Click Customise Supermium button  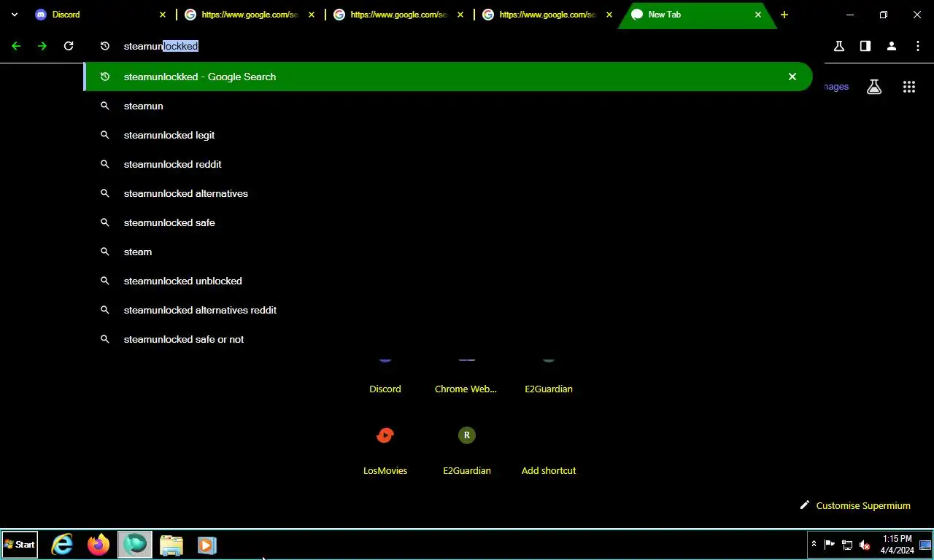click(855, 505)
